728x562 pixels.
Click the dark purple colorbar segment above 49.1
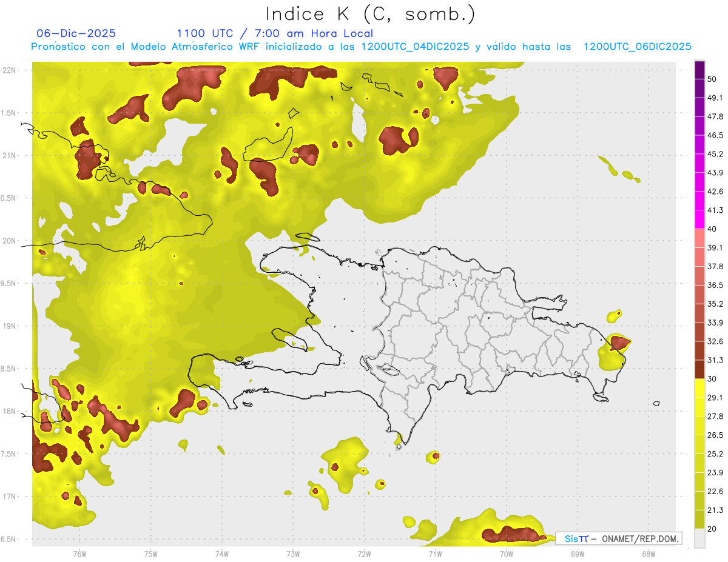coord(699,89)
